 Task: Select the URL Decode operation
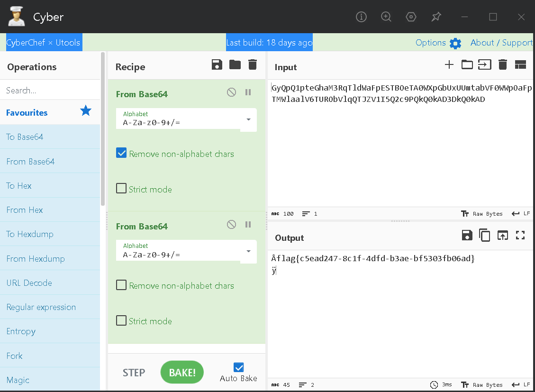pos(50,283)
